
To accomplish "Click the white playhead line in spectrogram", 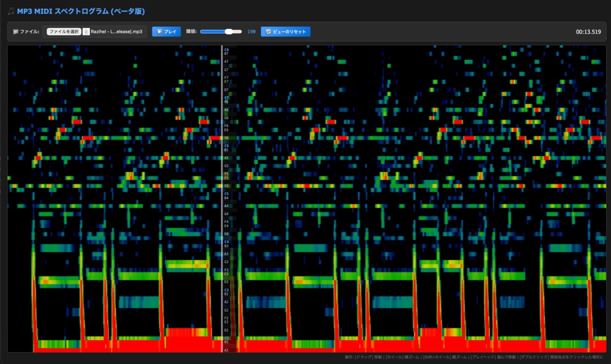I will [x=222, y=199].
